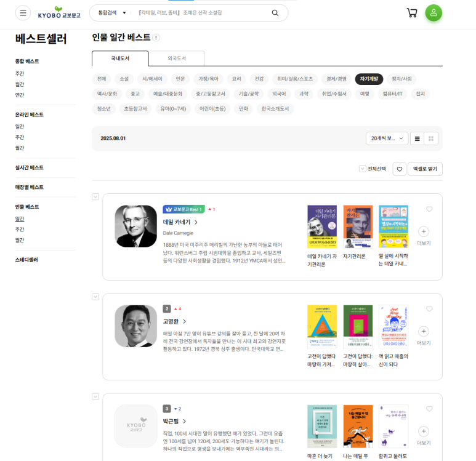
Task: Open 열 살에 시작하는 book cover
Action: [393, 226]
